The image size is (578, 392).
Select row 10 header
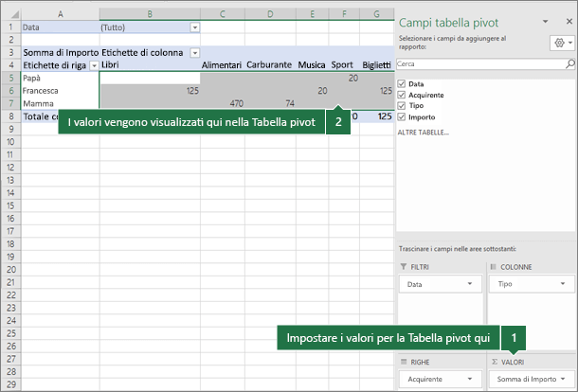tap(11, 142)
